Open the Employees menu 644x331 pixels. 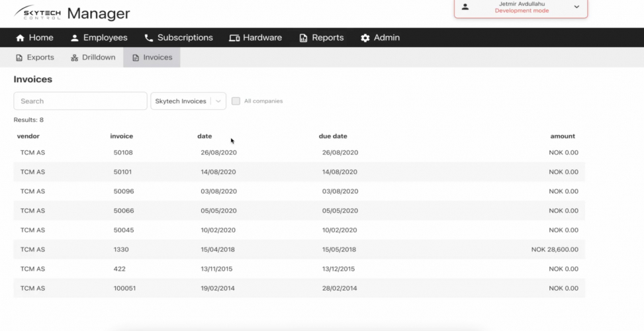99,38
